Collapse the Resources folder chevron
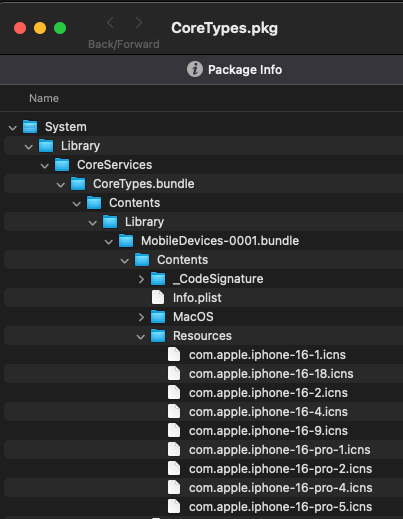 141,337
